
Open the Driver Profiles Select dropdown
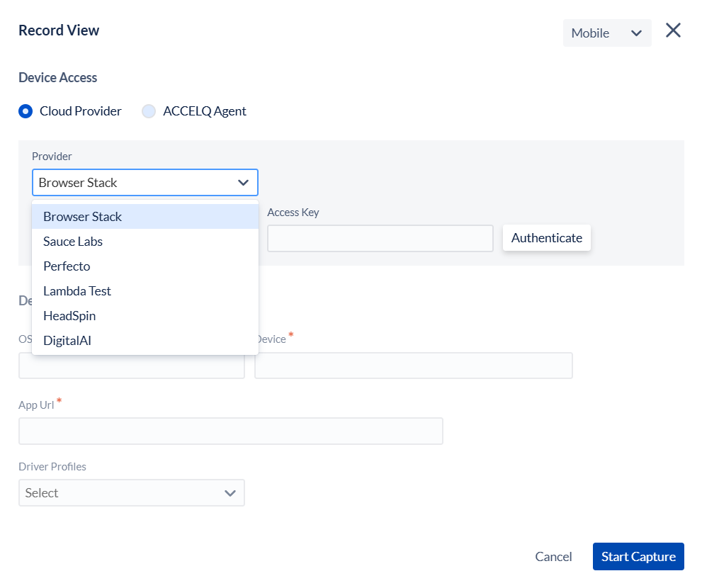pos(132,492)
